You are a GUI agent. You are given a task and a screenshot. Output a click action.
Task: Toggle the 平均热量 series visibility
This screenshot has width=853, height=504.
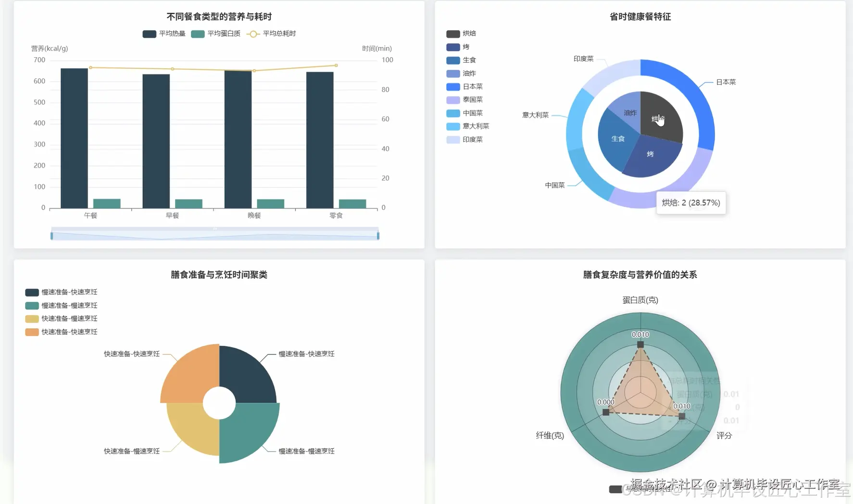149,34
